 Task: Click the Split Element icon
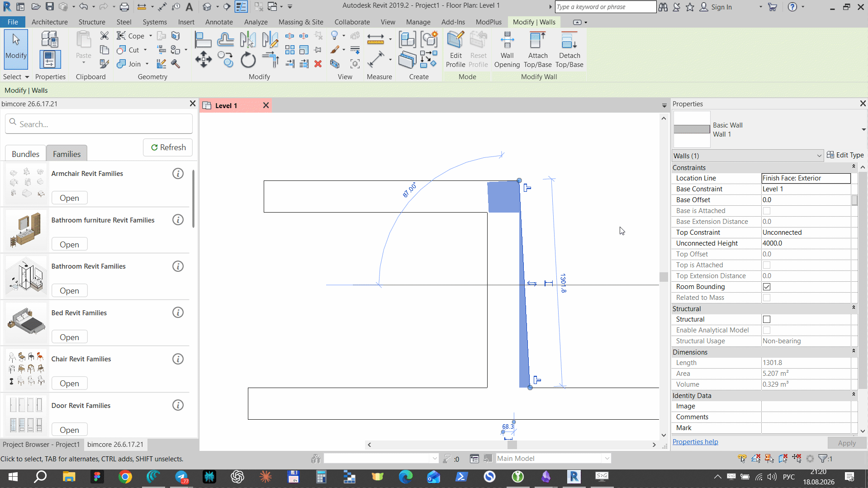290,36
